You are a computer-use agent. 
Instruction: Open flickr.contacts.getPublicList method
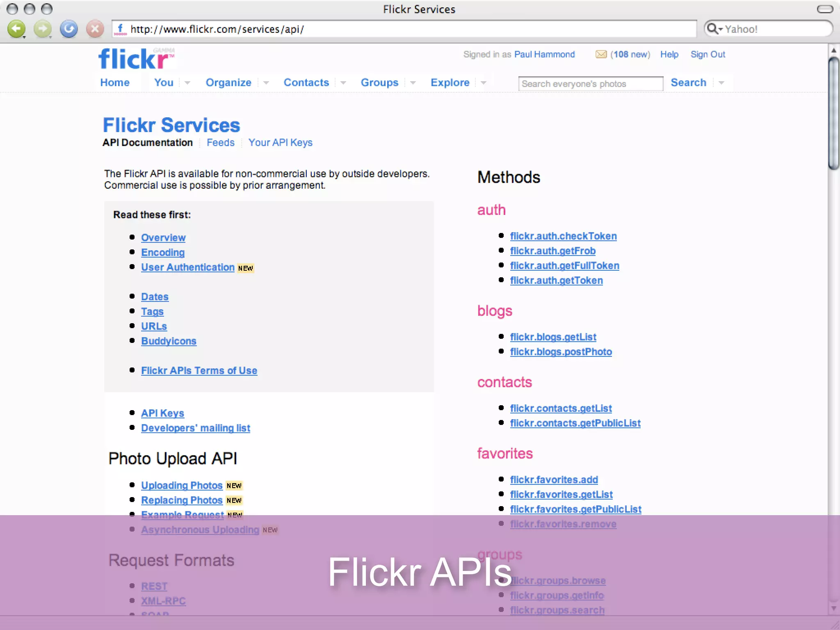click(x=575, y=423)
